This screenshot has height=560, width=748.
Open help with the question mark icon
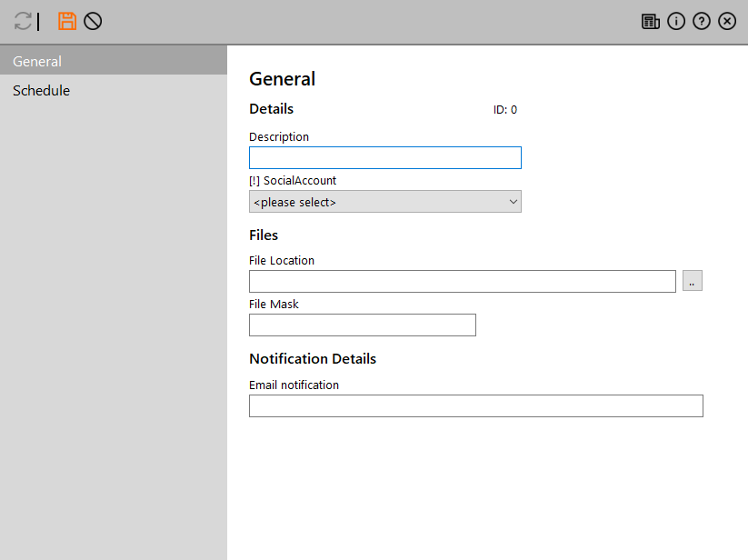[702, 22]
